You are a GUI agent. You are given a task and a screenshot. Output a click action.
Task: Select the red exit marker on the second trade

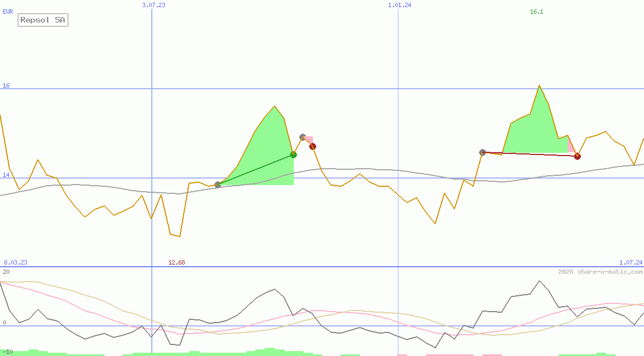click(x=577, y=156)
